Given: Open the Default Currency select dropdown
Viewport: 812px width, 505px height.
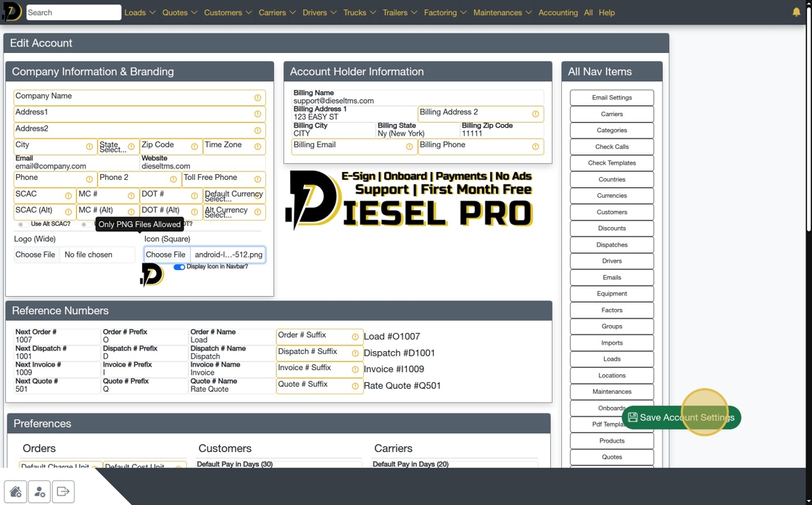Looking at the screenshot, I should 234,195.
